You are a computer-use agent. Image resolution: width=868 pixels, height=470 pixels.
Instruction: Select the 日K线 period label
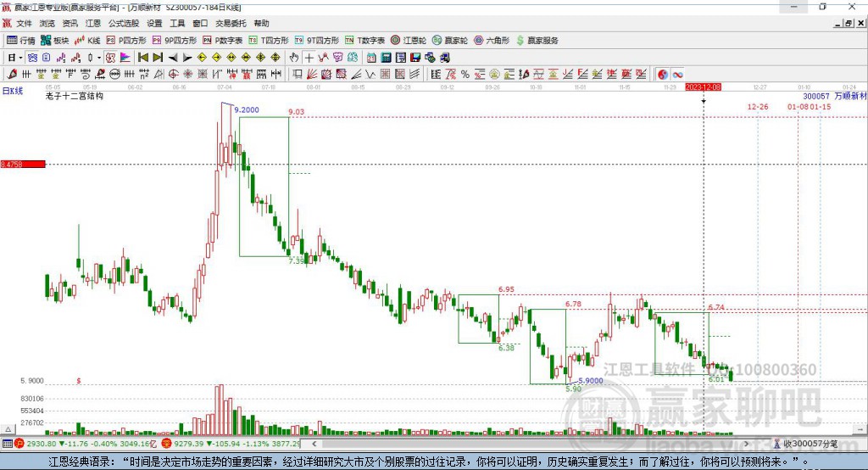tap(13, 91)
